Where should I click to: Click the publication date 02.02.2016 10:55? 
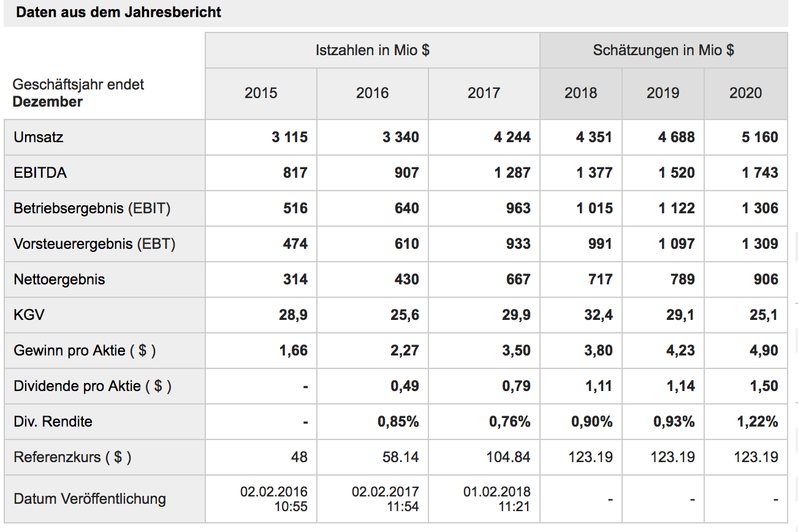pos(274,499)
